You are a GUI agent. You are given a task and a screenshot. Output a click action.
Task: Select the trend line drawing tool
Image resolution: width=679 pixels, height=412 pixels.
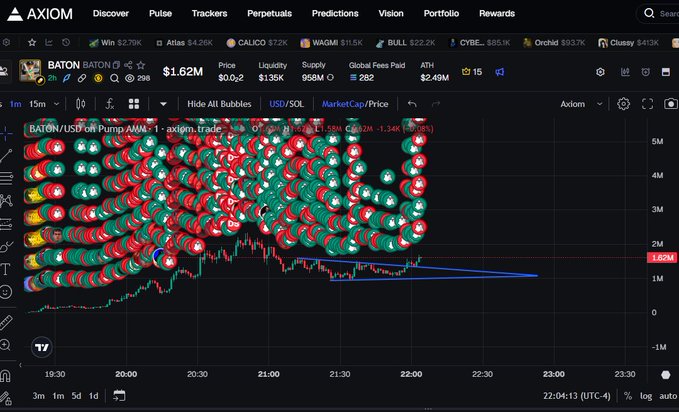(6, 156)
